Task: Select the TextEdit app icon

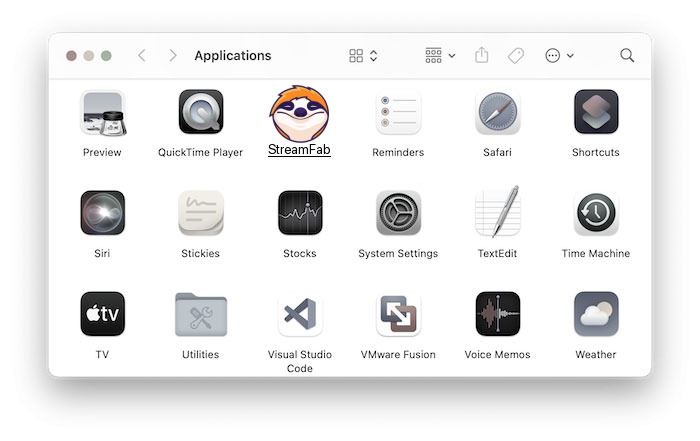Action: click(497, 212)
